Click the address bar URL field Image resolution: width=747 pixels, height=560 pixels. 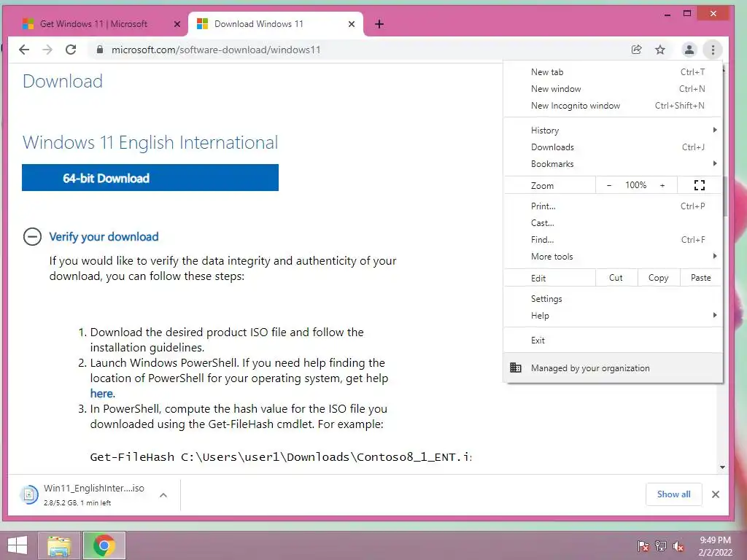[357, 50]
